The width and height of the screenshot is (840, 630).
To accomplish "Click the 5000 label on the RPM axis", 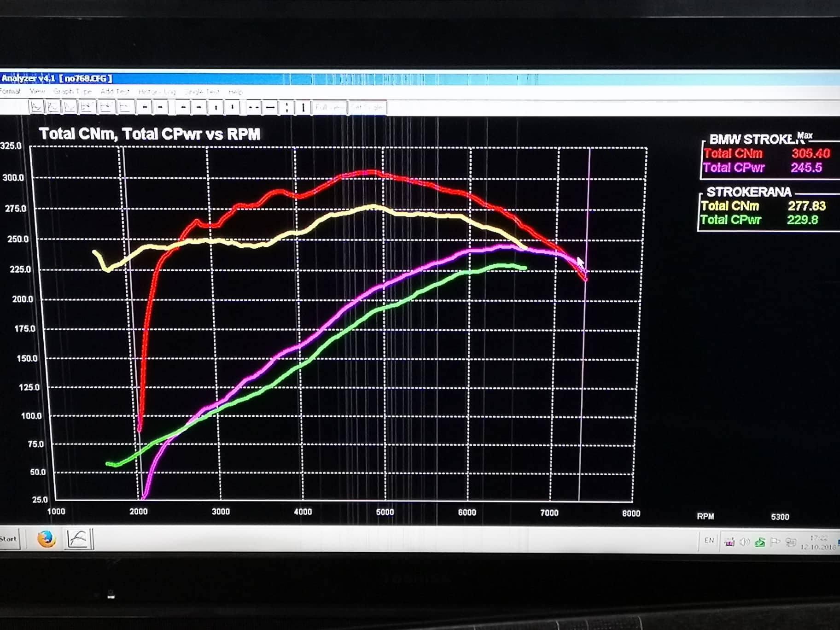I will point(385,512).
